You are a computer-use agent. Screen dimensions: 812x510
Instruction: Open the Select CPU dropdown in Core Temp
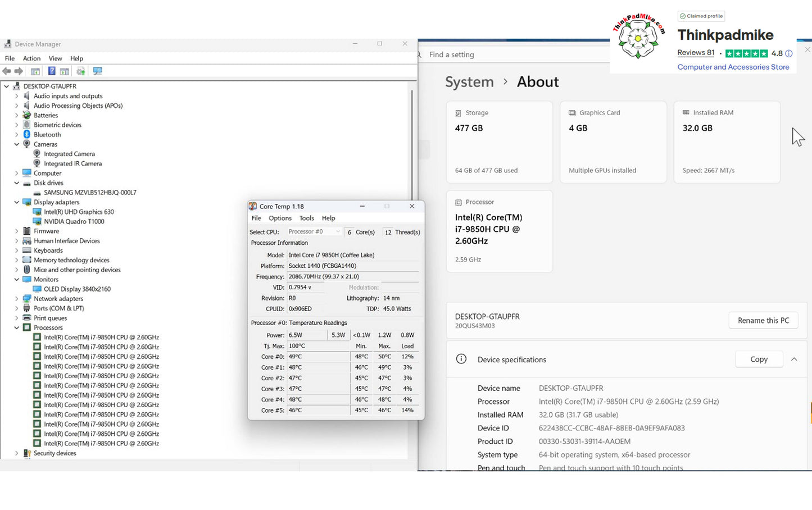click(314, 232)
